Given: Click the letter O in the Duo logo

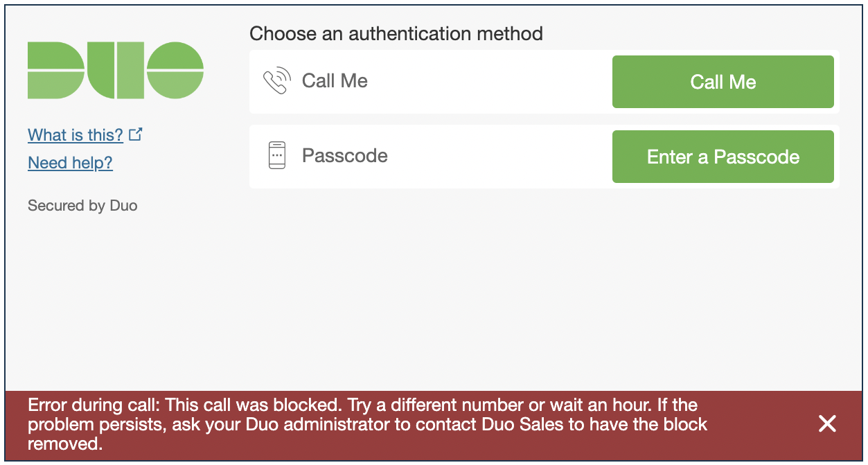Looking at the screenshot, I should pos(175,70).
